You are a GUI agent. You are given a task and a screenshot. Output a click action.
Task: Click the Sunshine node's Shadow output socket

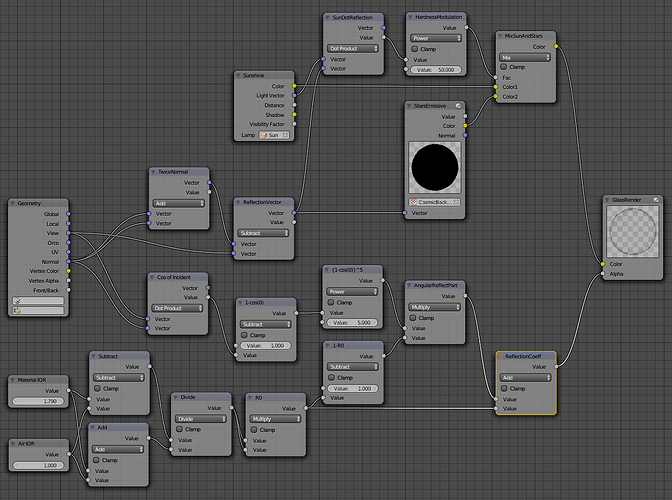click(x=294, y=115)
